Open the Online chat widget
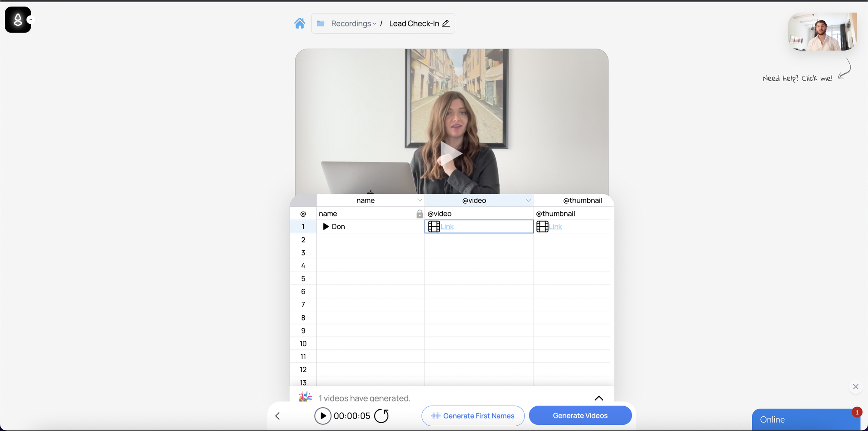The width and height of the screenshot is (868, 431). coord(806,419)
